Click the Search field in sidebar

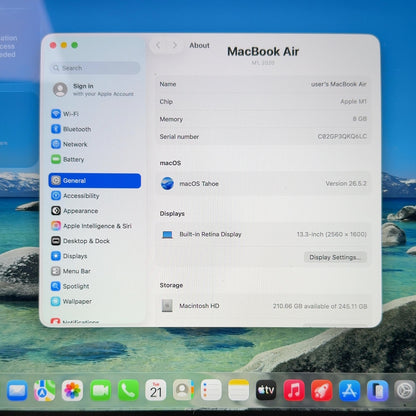95,68
